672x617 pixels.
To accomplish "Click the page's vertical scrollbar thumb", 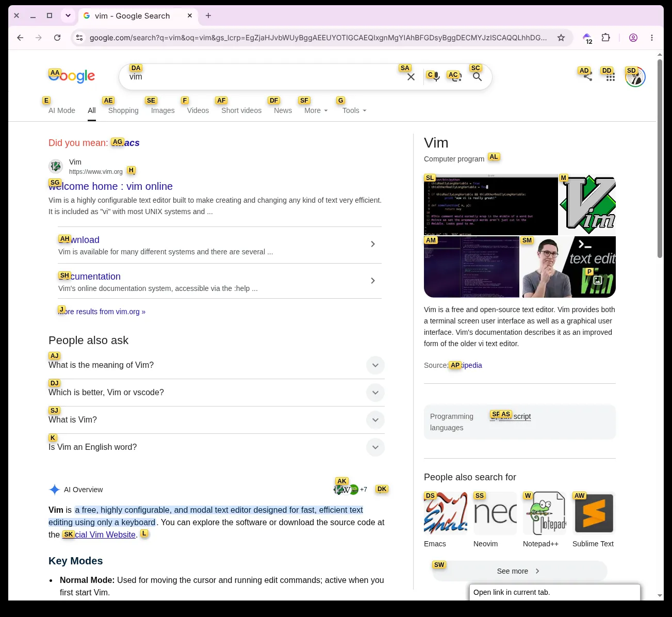I will coord(660,158).
